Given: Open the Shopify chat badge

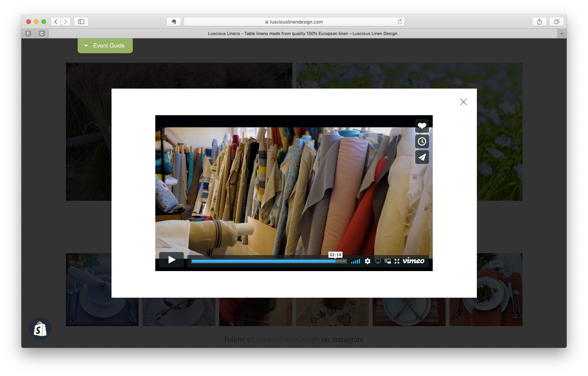Looking at the screenshot, I should [x=40, y=329].
